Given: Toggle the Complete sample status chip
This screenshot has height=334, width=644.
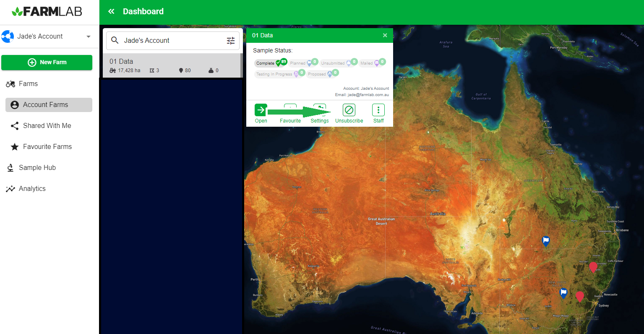Looking at the screenshot, I should click(x=271, y=63).
